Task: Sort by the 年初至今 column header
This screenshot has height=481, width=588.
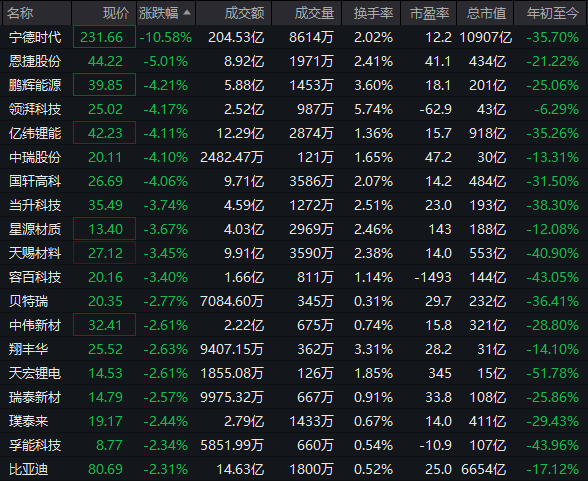Action: point(551,13)
